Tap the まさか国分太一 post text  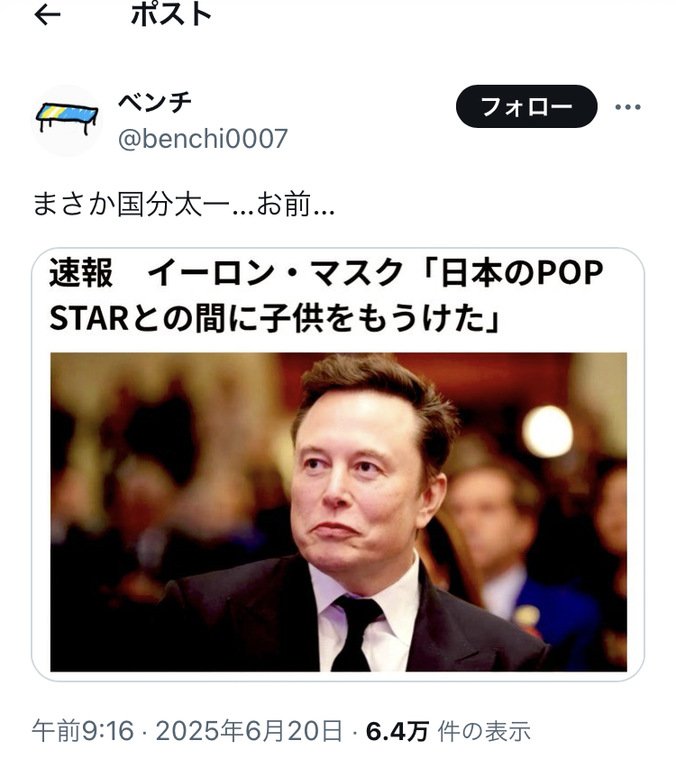pyautogui.click(x=184, y=204)
